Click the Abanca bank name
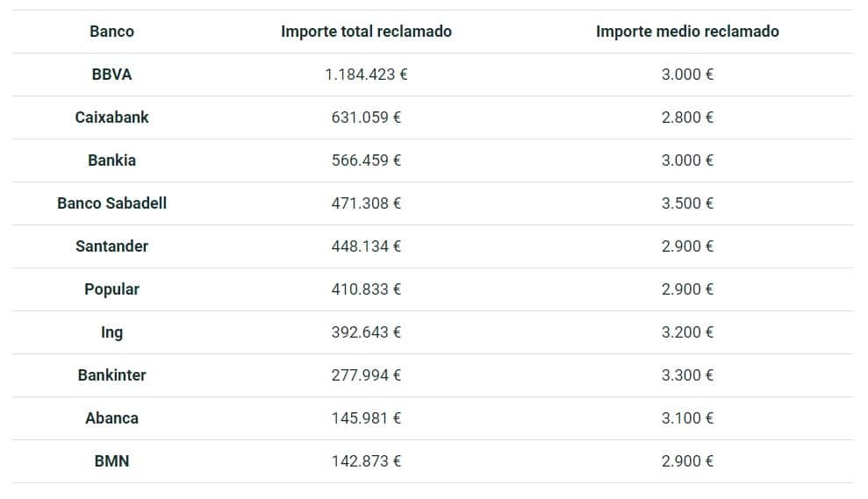 point(111,418)
